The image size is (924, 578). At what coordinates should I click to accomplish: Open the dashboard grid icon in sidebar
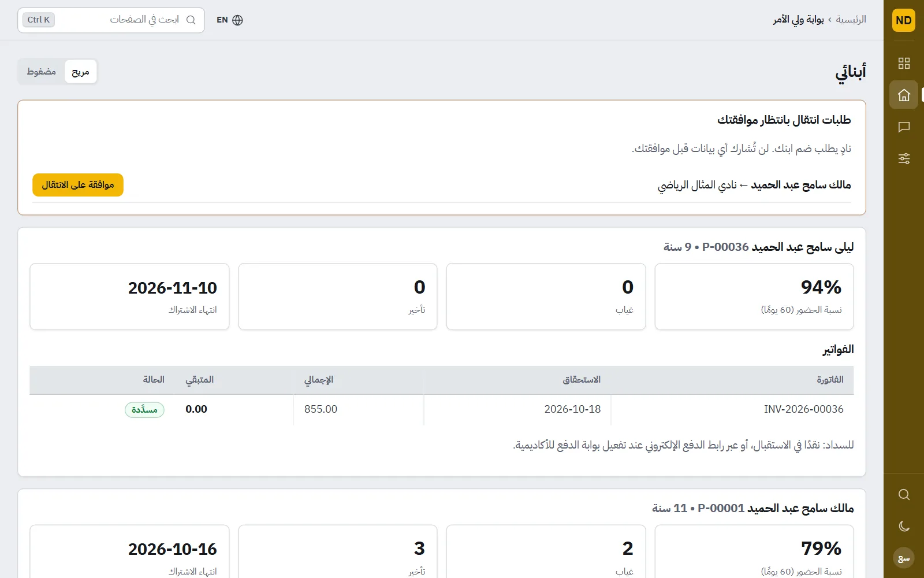(904, 63)
